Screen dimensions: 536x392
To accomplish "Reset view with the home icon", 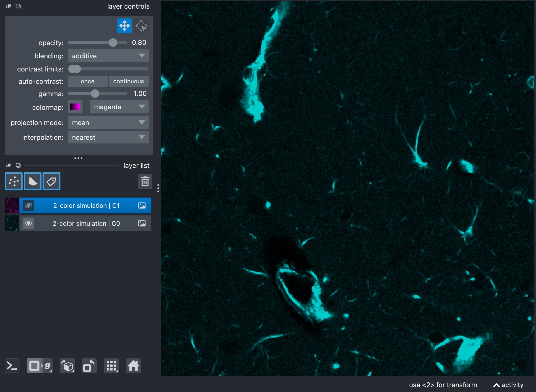I will pyautogui.click(x=133, y=366).
